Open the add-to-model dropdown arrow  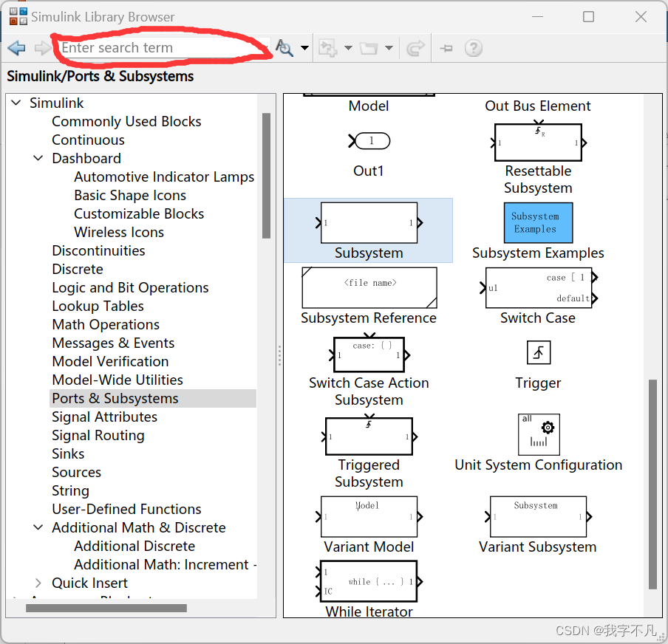tap(348, 48)
